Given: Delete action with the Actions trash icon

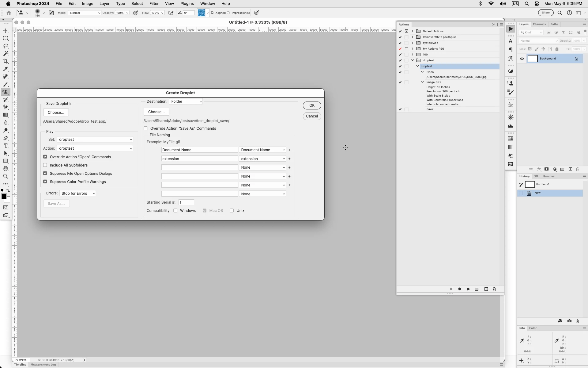Looking at the screenshot, I should (494, 289).
